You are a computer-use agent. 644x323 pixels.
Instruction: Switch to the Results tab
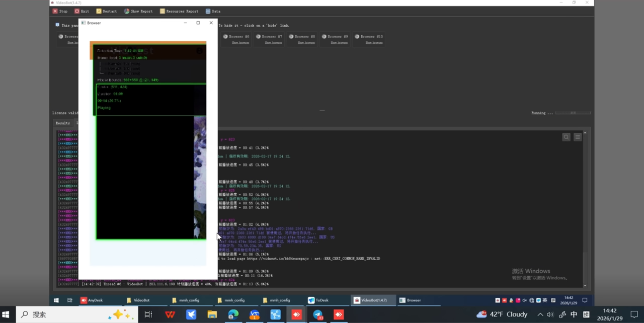coord(63,123)
